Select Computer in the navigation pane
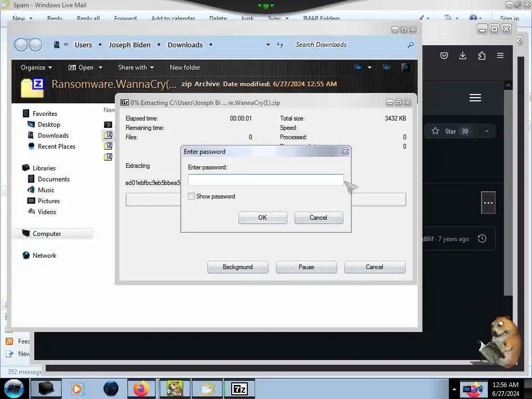Image resolution: width=532 pixels, height=399 pixels. point(47,234)
